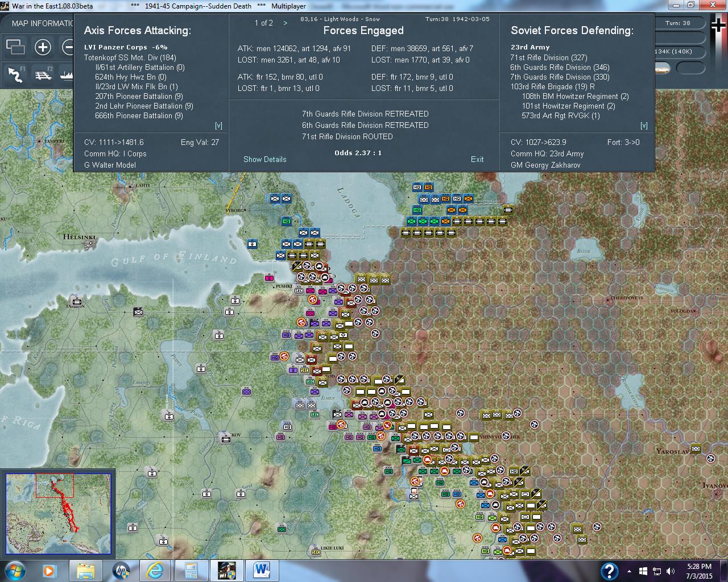Zoom out with the minus button

coord(68,47)
